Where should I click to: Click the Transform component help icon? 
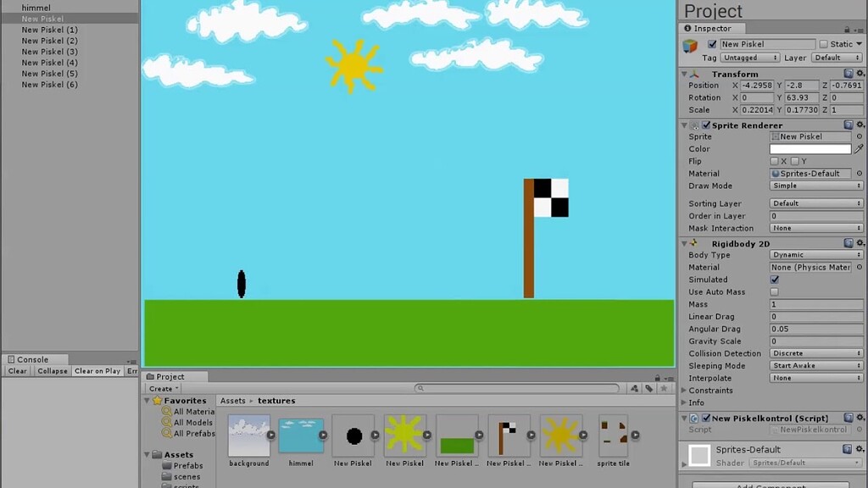848,74
